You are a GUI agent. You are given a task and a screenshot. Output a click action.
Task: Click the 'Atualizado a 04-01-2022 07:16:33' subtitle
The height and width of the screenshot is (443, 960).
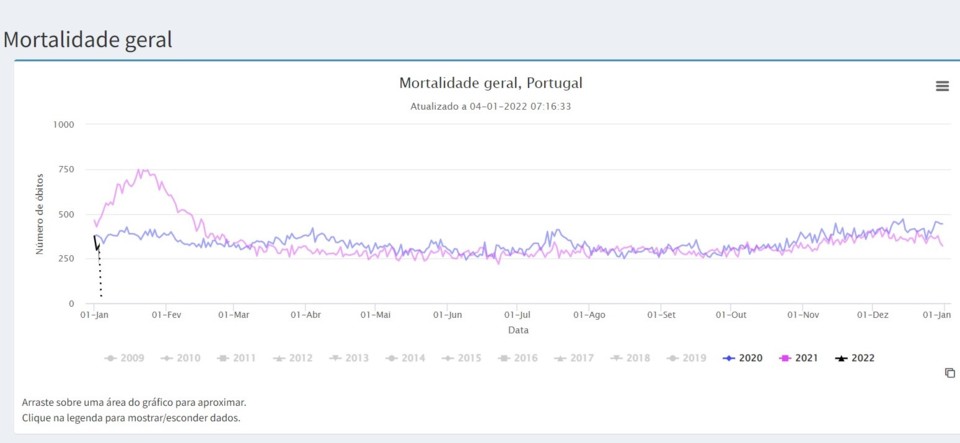[x=490, y=106]
